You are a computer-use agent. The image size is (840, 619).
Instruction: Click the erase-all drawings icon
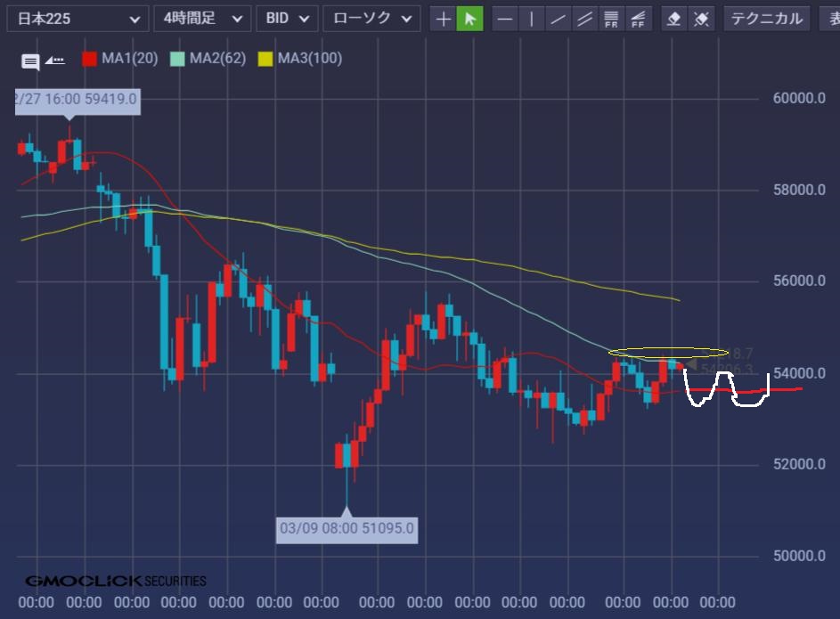[x=701, y=18]
